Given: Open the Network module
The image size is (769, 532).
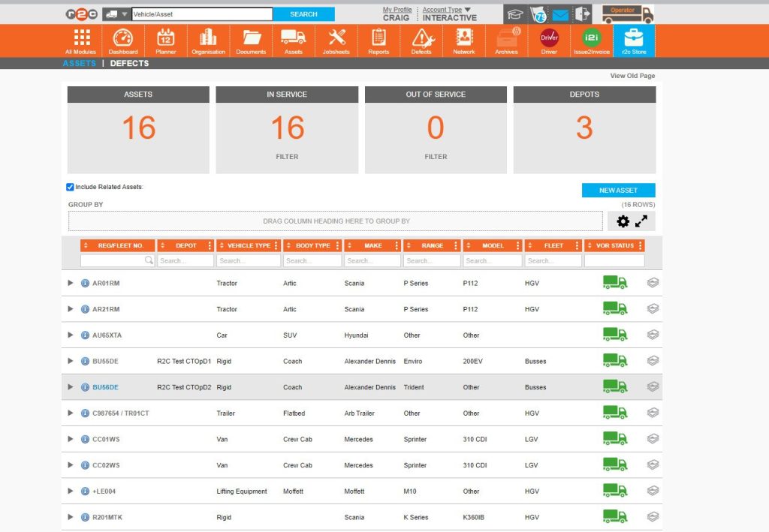Looking at the screenshot, I should 464,41.
